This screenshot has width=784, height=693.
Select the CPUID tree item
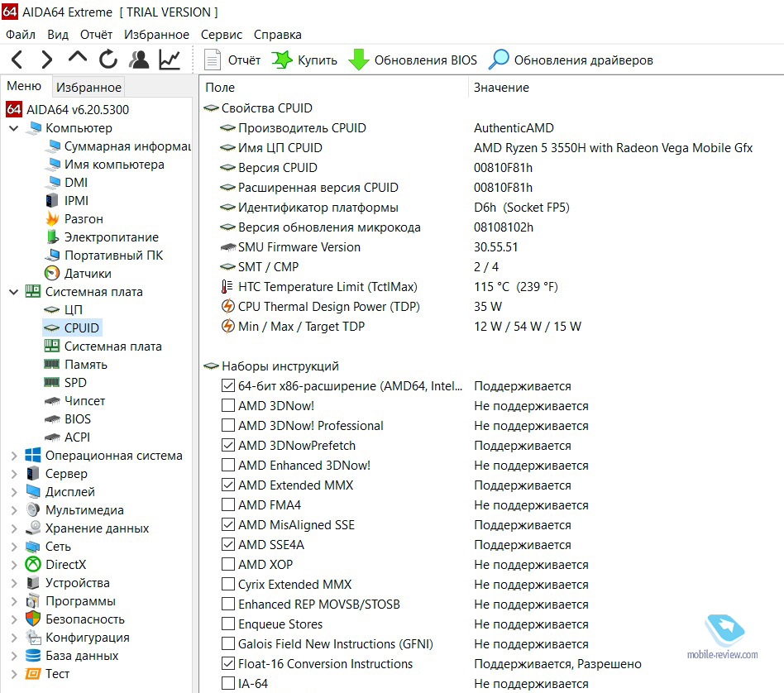72,328
